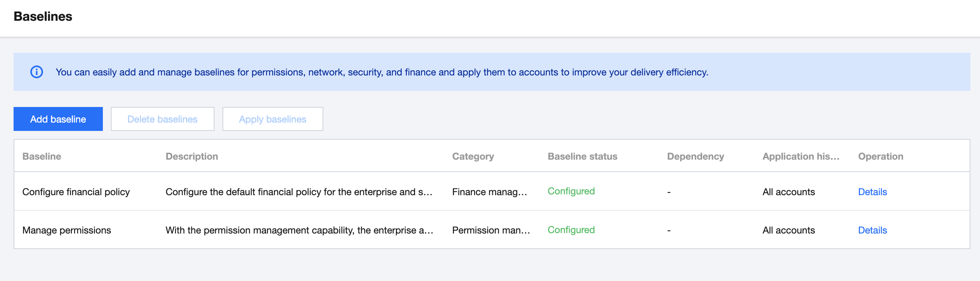
Task: Click the Description column header
Action: (192, 156)
